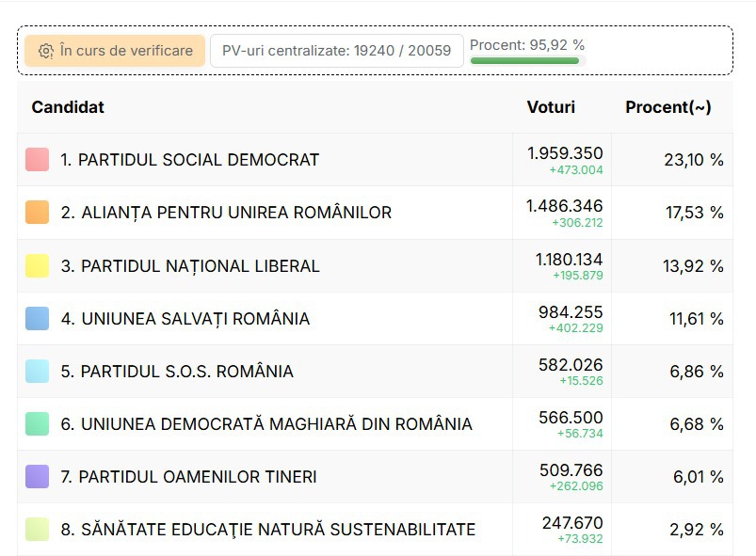Click the blue swatch for Uniunea Salvați România
The width and height of the screenshot is (756, 556).
tap(37, 319)
